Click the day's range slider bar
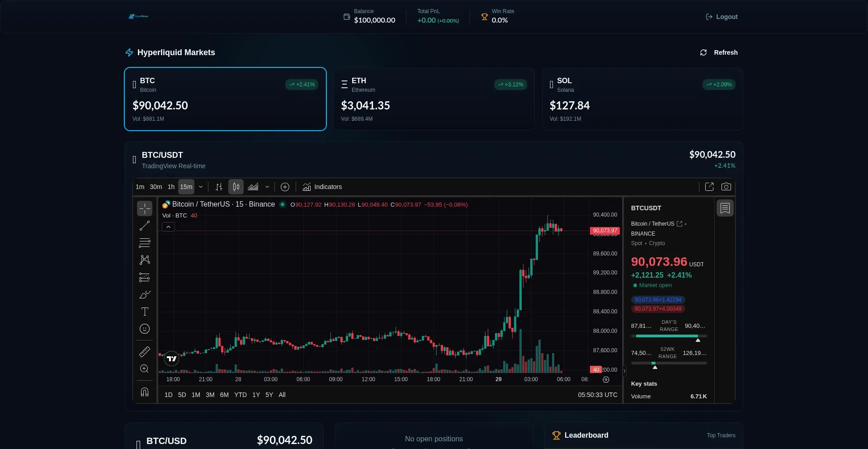Image resolution: width=868 pixels, height=449 pixels. [669, 336]
